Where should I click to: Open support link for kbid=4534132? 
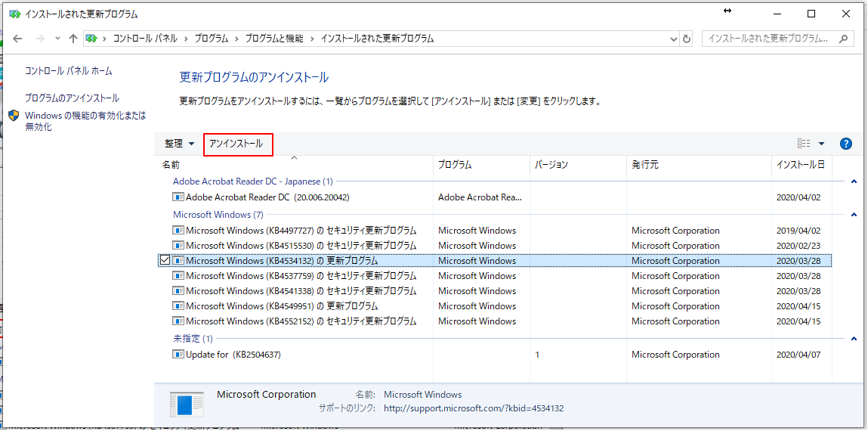pyautogui.click(x=474, y=409)
